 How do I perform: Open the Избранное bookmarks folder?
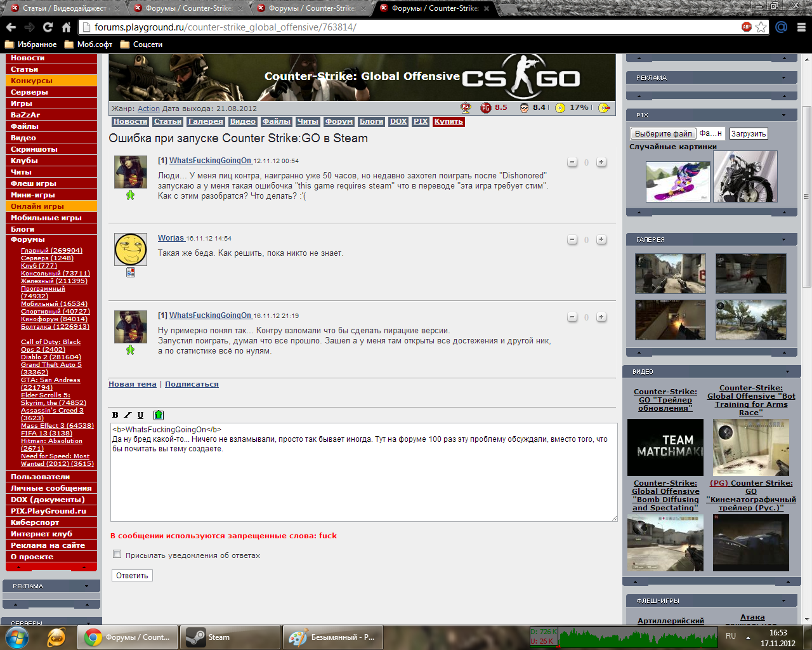pos(30,44)
